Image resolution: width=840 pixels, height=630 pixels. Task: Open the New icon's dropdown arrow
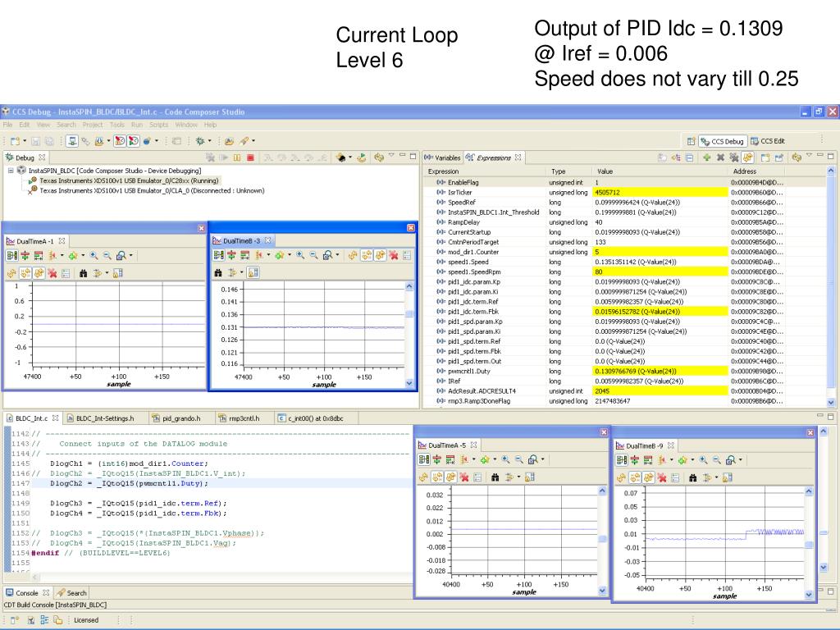[24, 141]
